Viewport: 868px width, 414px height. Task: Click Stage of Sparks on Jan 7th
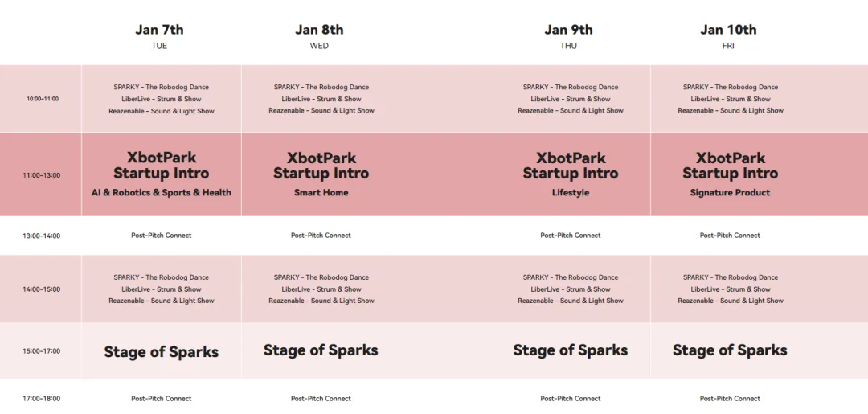162,352
